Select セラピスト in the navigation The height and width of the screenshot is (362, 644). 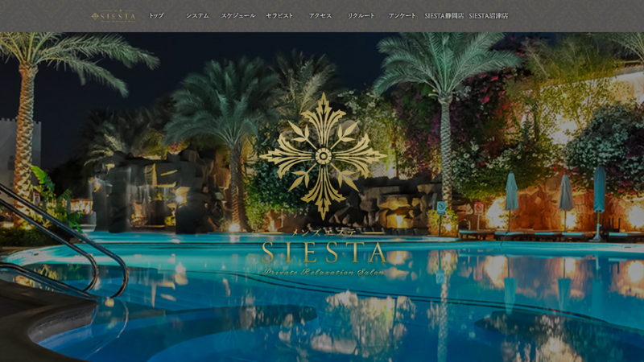coord(279,15)
